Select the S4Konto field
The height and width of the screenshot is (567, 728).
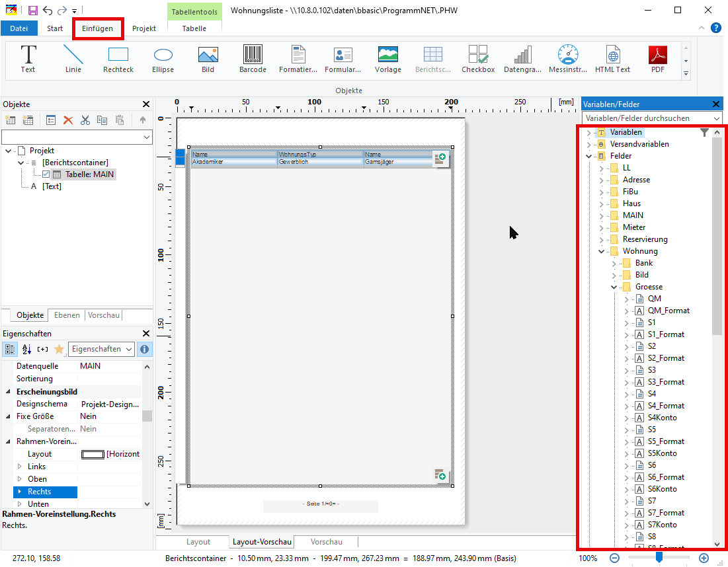662,418
